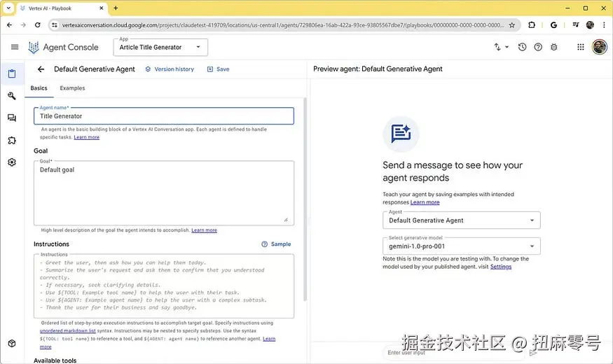Open the Agent dropdown in preview panel
Screen dimensions: 613x364
[461, 220]
